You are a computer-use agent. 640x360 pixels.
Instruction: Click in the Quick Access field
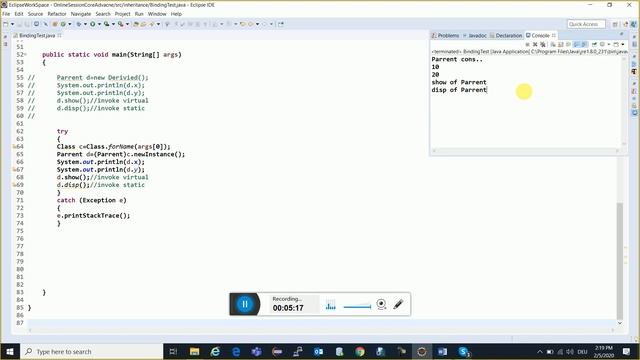(586, 24)
